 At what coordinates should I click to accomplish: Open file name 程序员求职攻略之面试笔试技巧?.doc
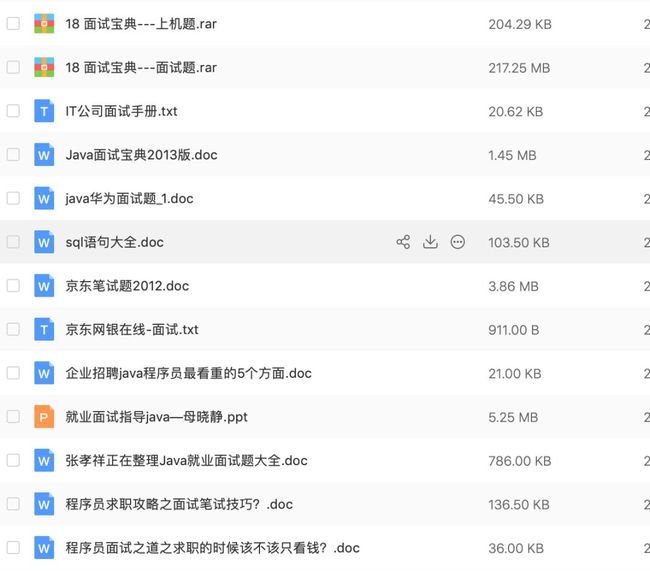tap(179, 504)
